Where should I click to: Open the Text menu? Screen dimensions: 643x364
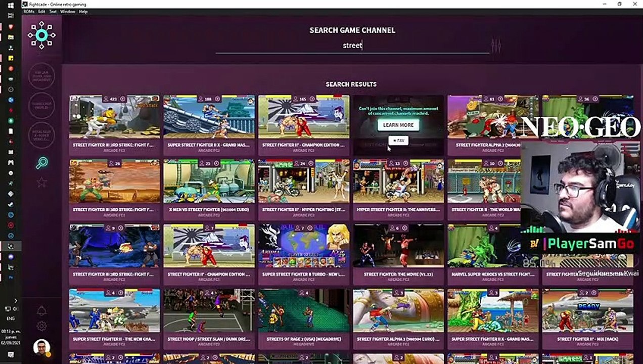(x=53, y=12)
